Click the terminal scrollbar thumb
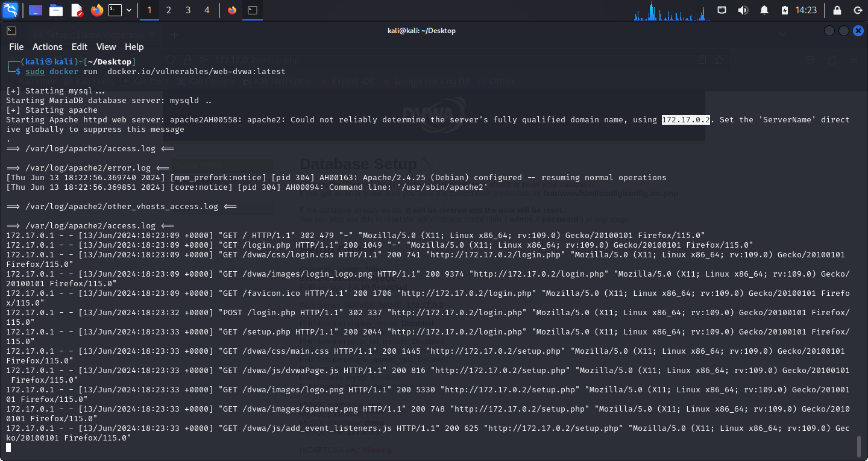Image resolution: width=868 pixels, height=461 pixels. [860, 447]
